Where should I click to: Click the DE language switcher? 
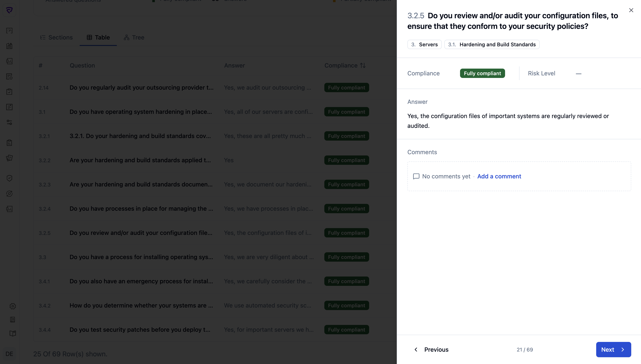pyautogui.click(x=9, y=354)
